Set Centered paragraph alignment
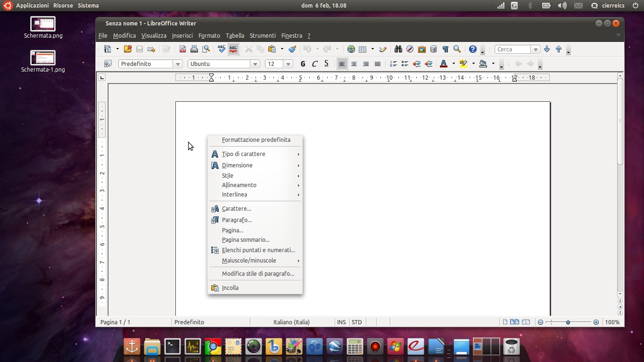The width and height of the screenshot is (644, 362). 354,64
